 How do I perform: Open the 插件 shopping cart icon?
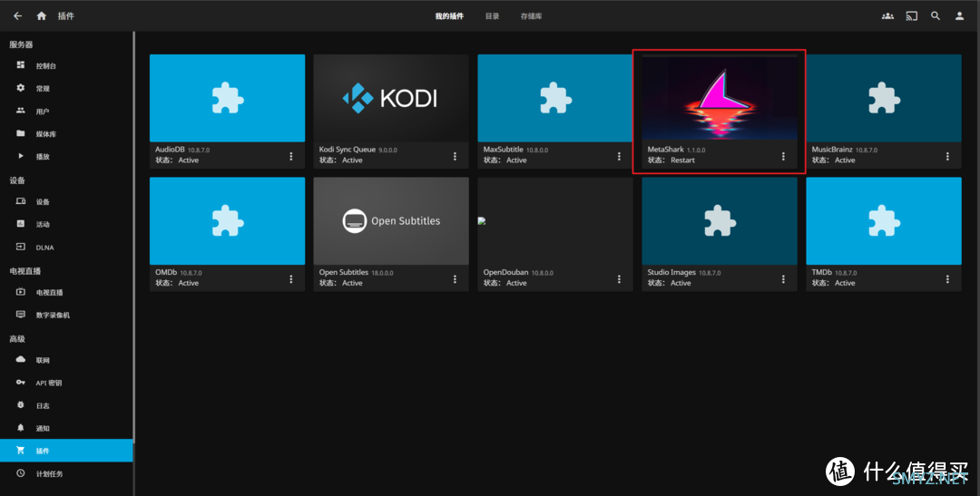[21, 451]
